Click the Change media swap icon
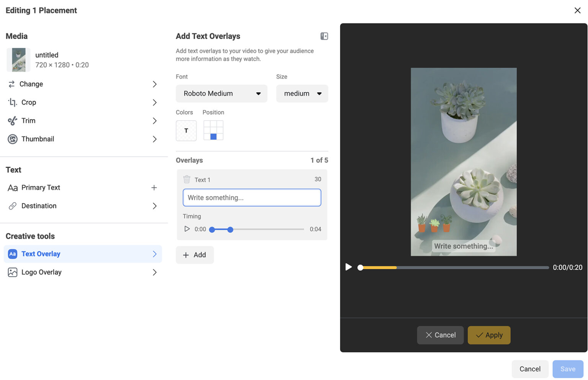588x380 pixels. (x=12, y=84)
